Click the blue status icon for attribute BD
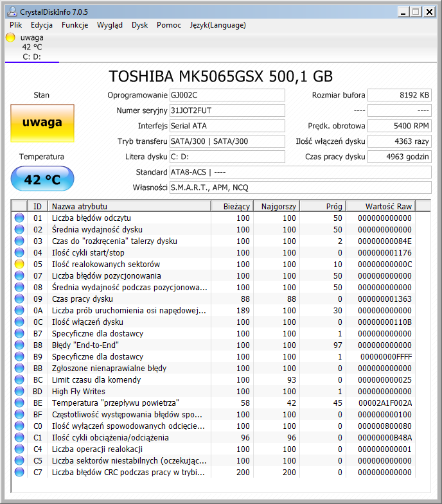 [19, 391]
